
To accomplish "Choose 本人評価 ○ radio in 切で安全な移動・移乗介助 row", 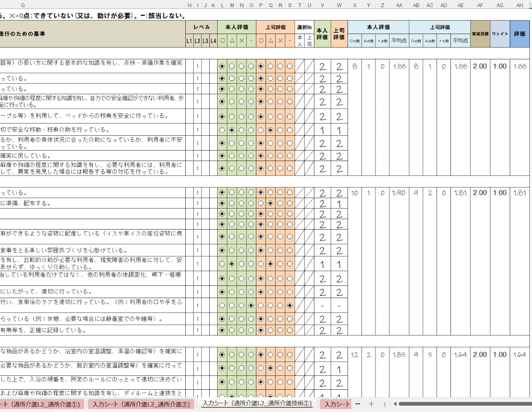I will point(222,130).
